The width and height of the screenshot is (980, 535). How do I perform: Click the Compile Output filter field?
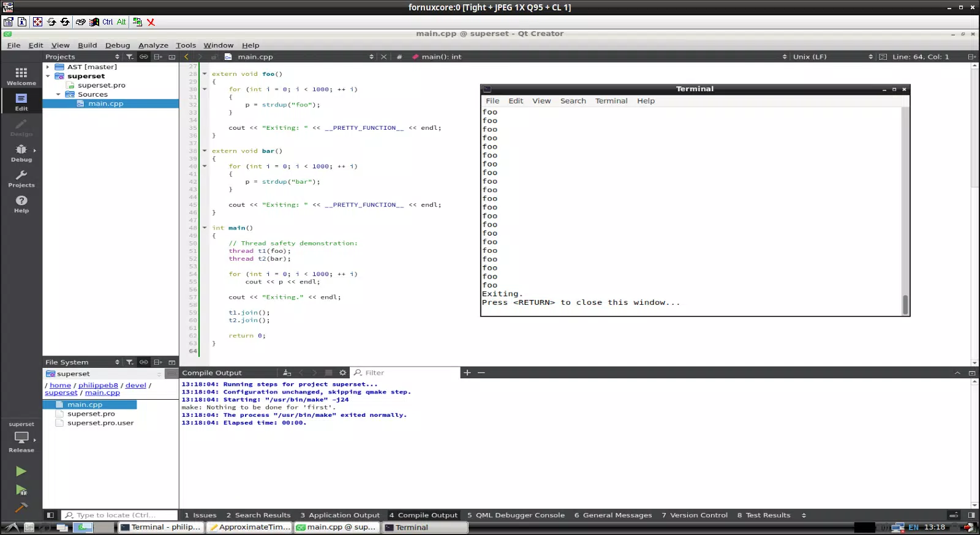pyautogui.click(x=405, y=373)
